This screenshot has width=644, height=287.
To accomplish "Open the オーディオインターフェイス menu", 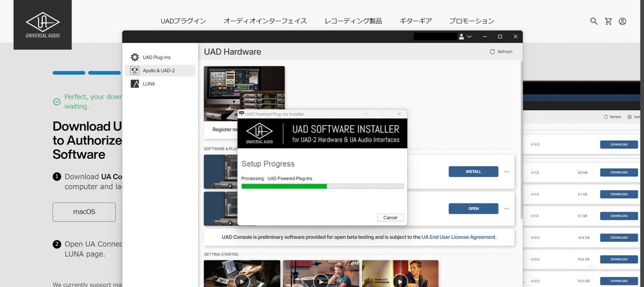I will click(265, 21).
